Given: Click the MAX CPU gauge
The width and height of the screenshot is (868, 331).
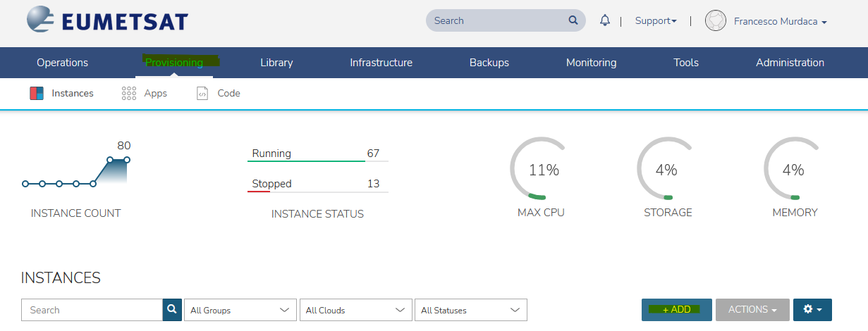Looking at the screenshot, I should point(541,170).
